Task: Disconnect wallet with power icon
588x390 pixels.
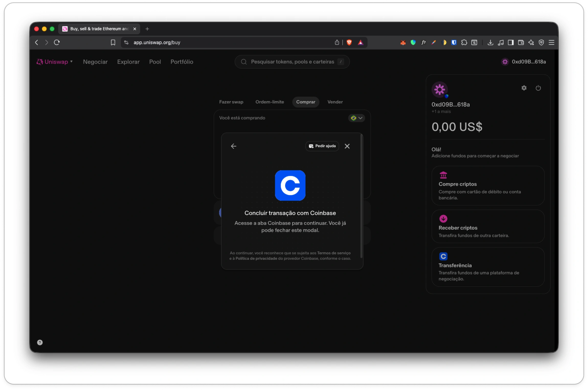Action: click(x=538, y=88)
